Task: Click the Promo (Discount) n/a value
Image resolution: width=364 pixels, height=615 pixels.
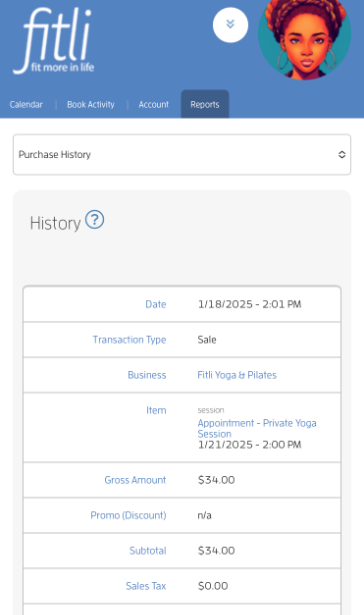Action: (204, 515)
